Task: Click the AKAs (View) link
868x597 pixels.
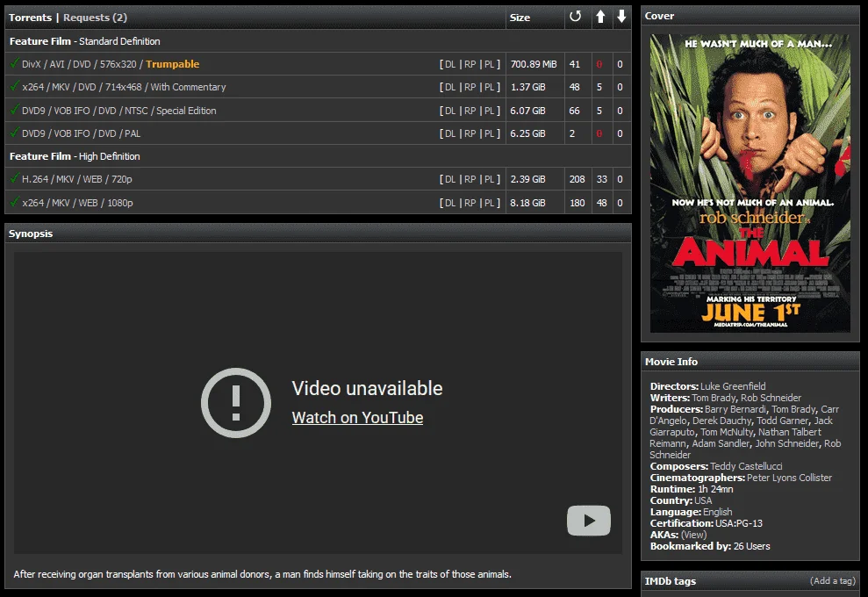Action: point(693,535)
